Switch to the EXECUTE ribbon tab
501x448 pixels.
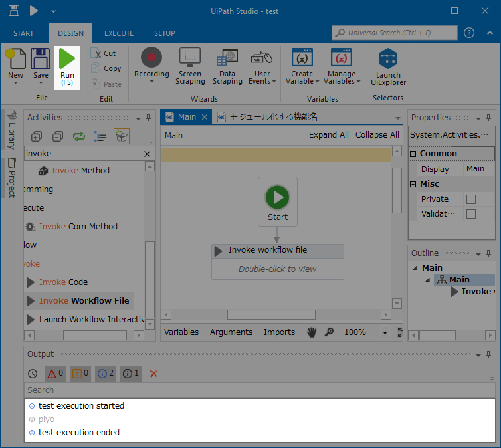point(119,33)
